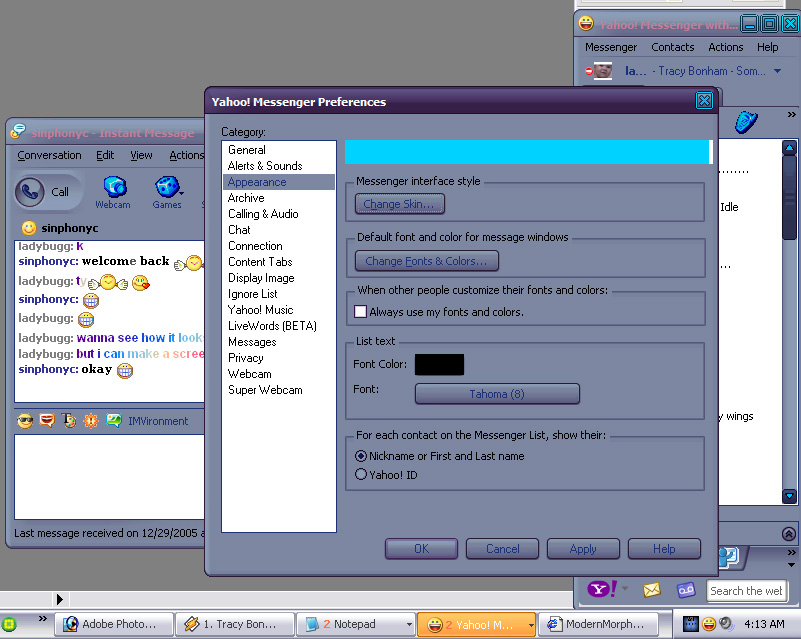Open the Actions menu in the Messenger window
The height and width of the screenshot is (639, 801).
(725, 48)
